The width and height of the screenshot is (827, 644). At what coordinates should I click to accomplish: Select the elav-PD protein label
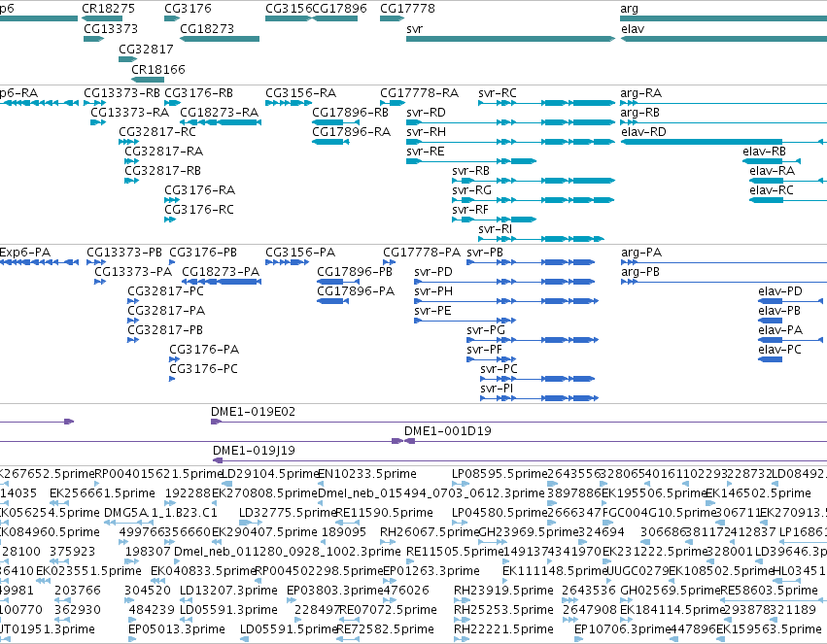[780, 291]
